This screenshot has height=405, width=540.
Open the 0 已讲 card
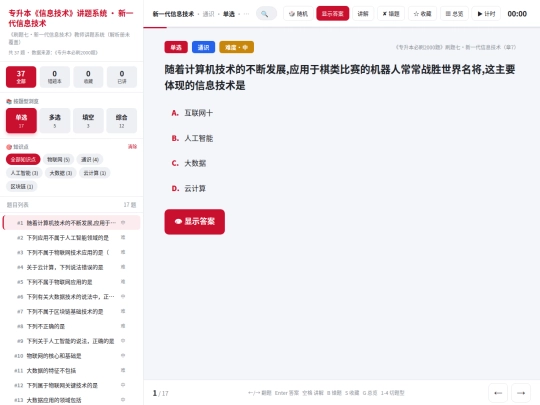point(122,77)
